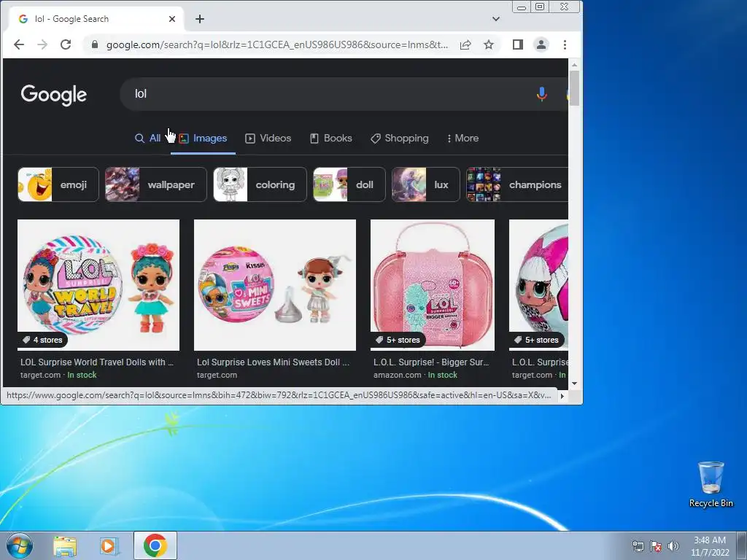Open the pink Bigger Surprise case image
The height and width of the screenshot is (560, 747).
tap(433, 285)
